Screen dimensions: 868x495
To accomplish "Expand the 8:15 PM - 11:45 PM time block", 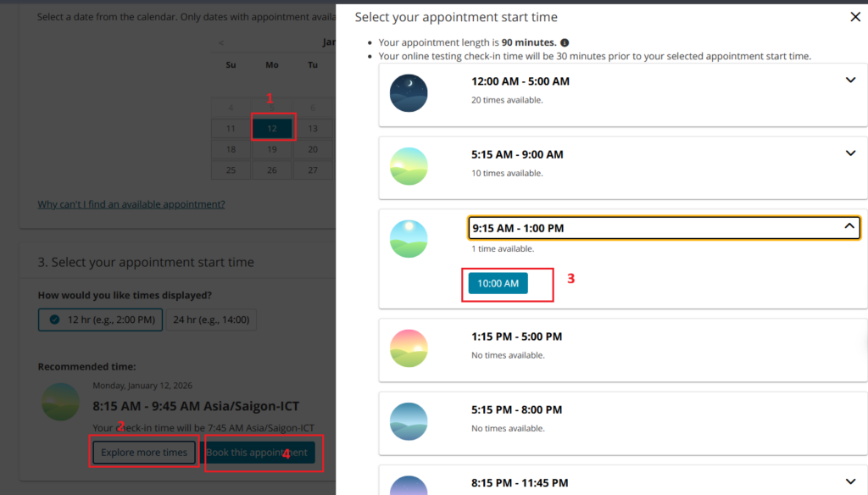I will pyautogui.click(x=851, y=481).
